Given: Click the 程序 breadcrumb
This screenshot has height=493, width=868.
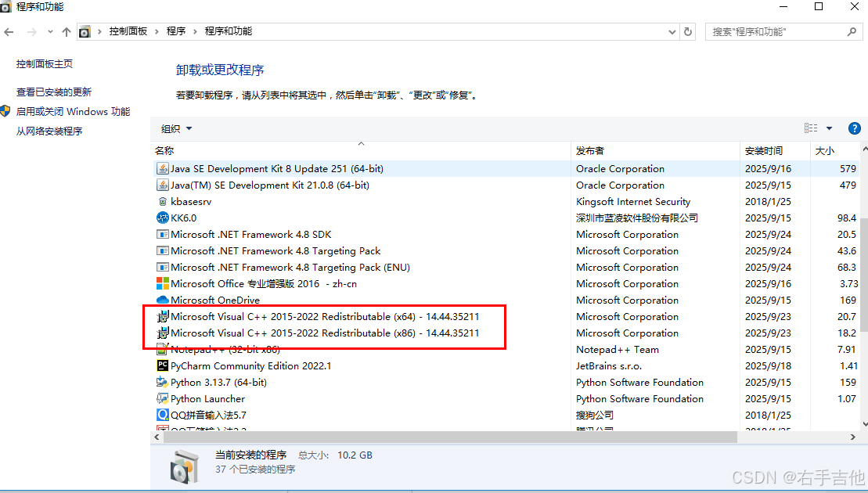Looking at the screenshot, I should 176,31.
